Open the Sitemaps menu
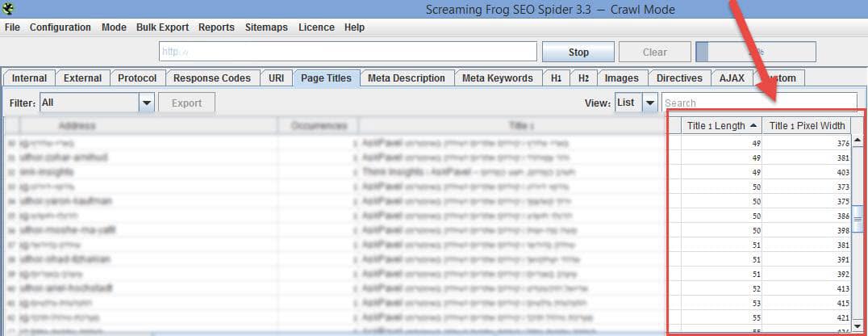 click(x=266, y=27)
